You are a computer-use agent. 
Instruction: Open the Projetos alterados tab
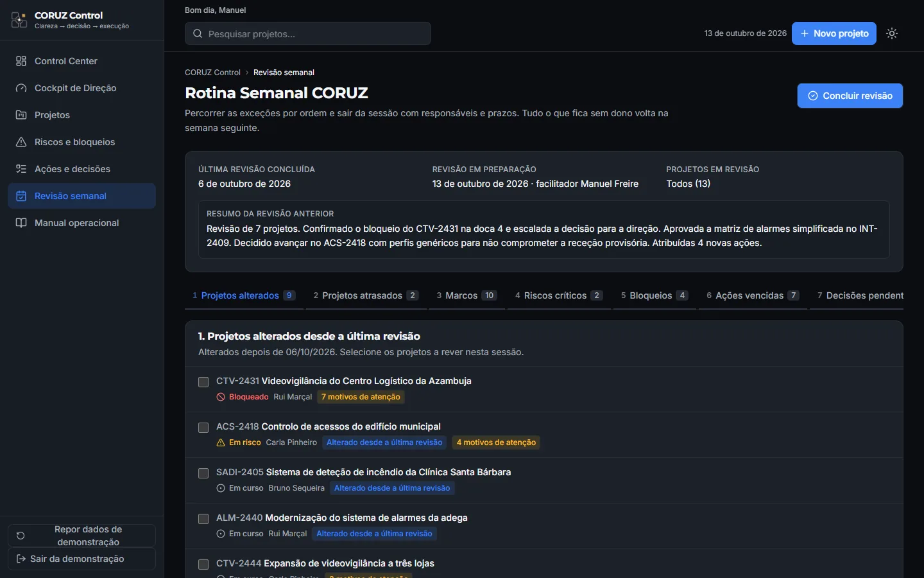tap(244, 295)
